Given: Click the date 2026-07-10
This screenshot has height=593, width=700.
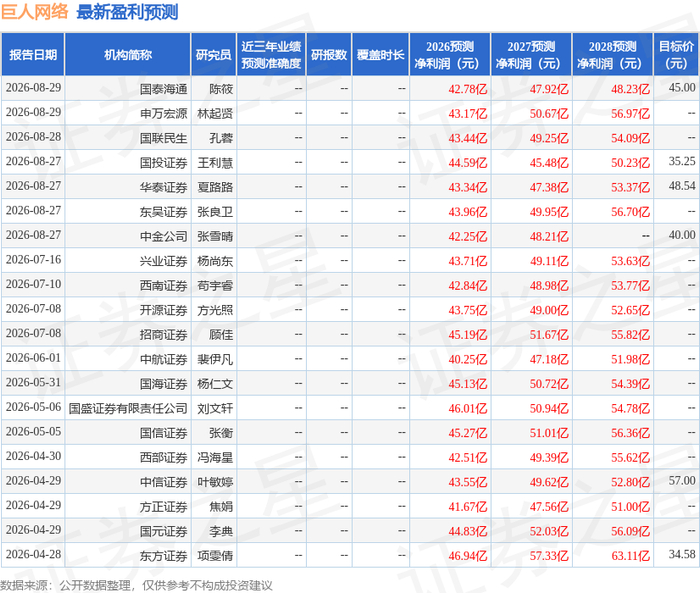Looking at the screenshot, I should 33,284.
